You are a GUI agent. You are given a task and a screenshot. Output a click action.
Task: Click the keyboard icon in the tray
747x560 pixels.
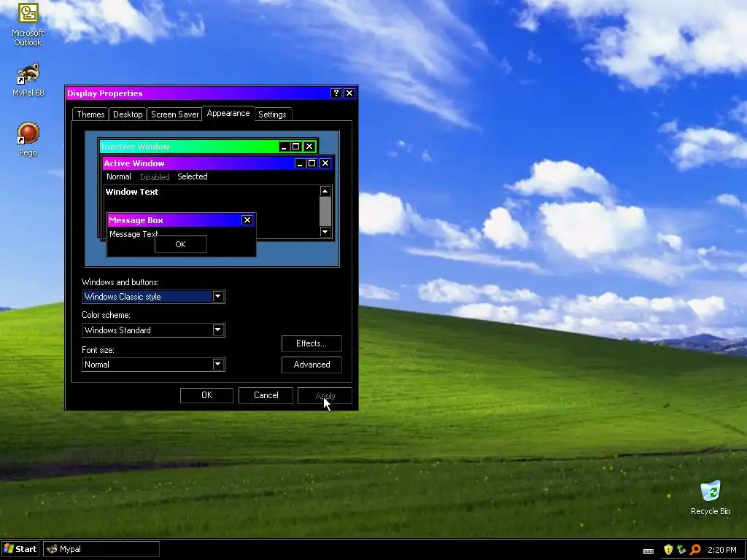pyautogui.click(x=649, y=551)
